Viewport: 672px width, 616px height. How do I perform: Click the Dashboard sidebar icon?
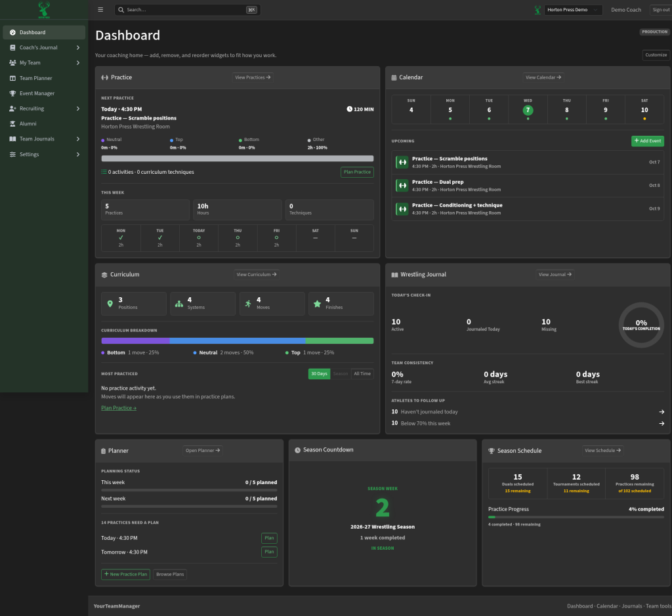12,32
